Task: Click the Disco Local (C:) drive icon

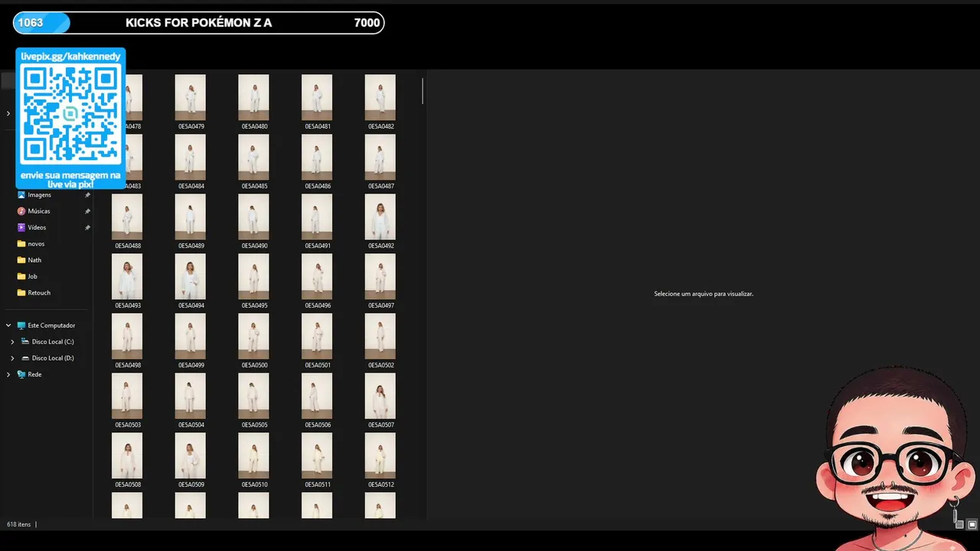Action: (25, 342)
